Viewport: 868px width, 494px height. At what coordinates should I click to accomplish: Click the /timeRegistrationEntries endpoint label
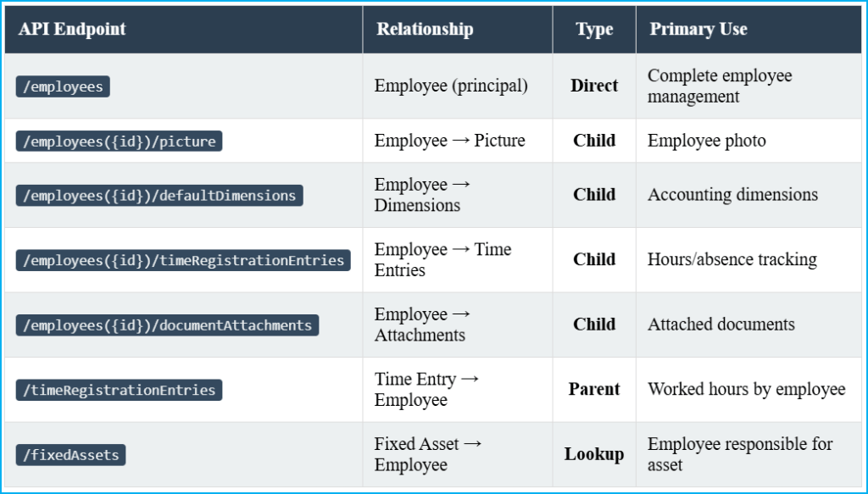119,390
